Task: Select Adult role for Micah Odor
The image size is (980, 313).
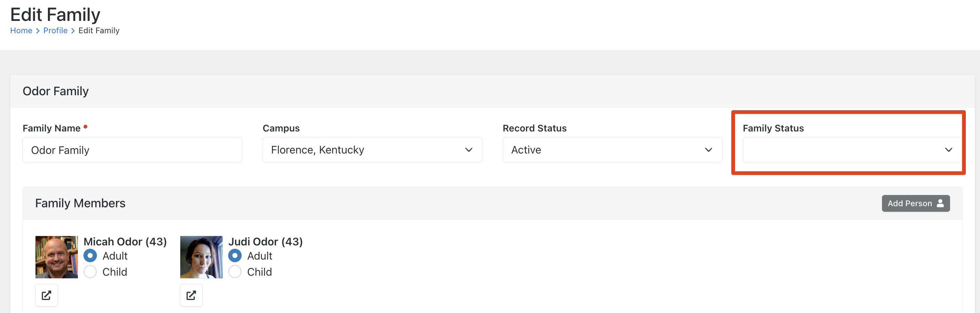Action: coord(90,255)
